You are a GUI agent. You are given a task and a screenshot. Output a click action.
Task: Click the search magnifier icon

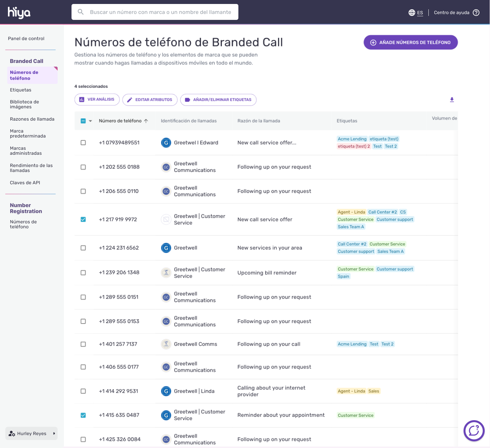pyautogui.click(x=80, y=12)
